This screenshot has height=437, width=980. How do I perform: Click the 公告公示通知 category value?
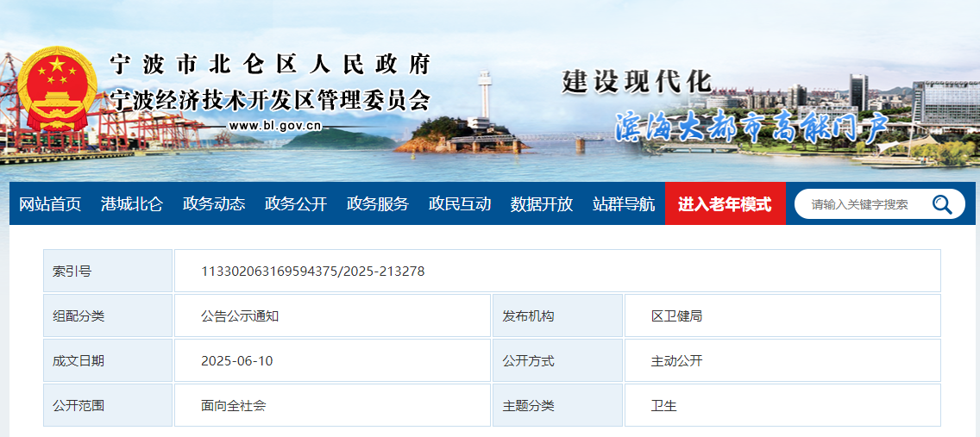coord(240,316)
